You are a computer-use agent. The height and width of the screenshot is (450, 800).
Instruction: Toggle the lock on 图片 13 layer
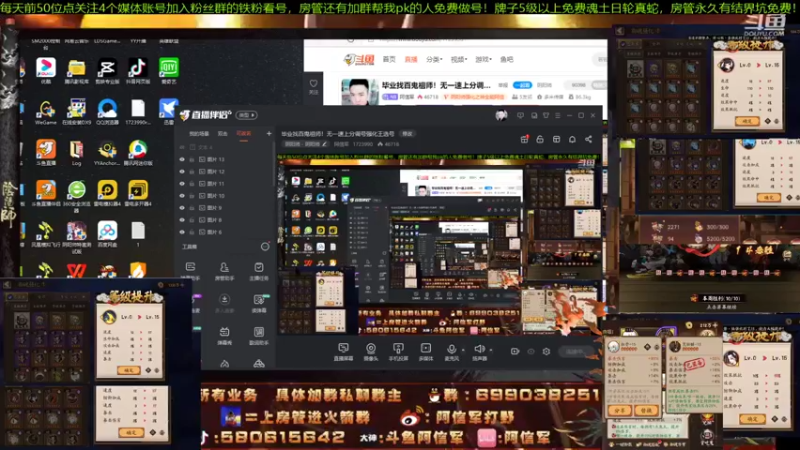[x=192, y=159]
